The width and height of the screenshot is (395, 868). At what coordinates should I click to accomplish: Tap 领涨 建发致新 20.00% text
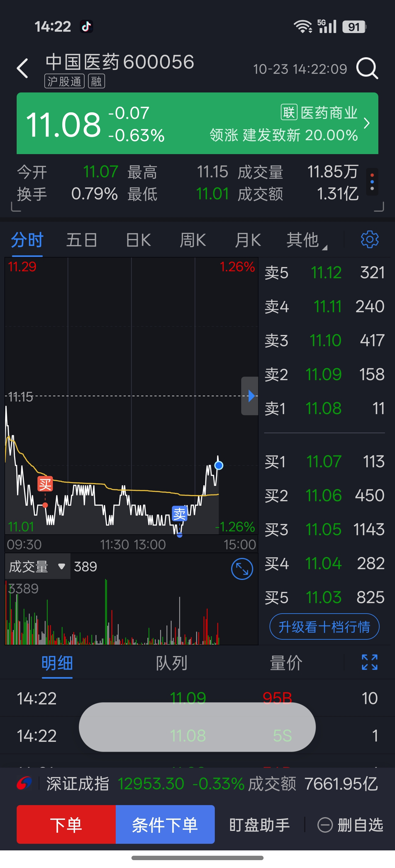point(283,135)
